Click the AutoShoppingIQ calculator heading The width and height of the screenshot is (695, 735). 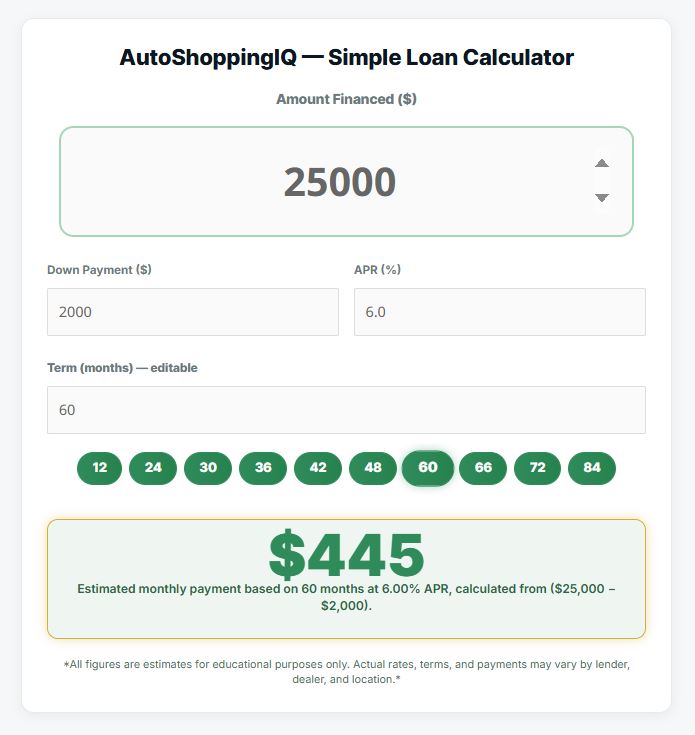(x=346, y=57)
